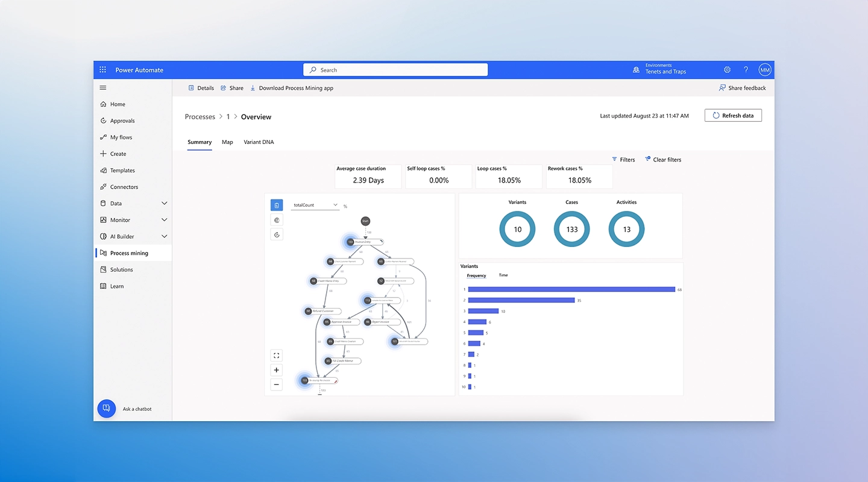Viewport: 868px width, 482px height.
Task: Click Download Process Mining app
Action: (x=292, y=88)
